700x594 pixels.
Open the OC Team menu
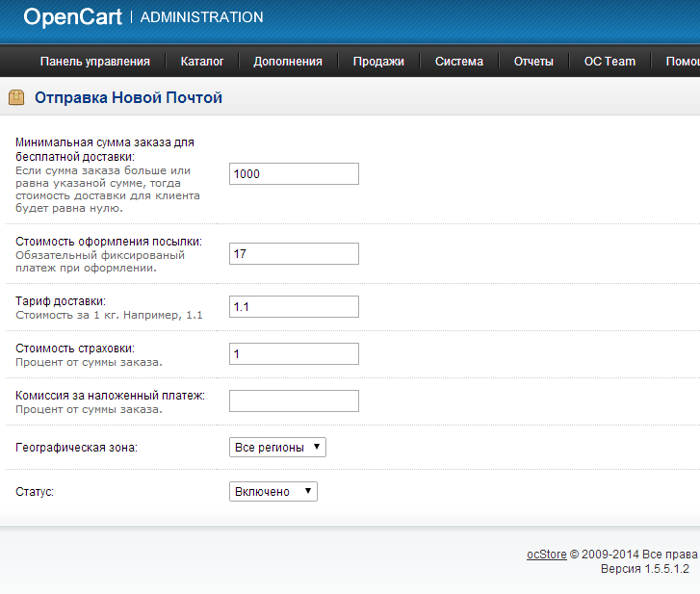point(609,62)
